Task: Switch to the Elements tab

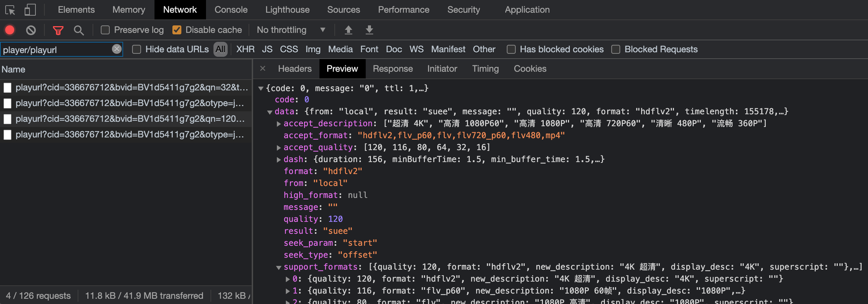Action: coord(76,10)
